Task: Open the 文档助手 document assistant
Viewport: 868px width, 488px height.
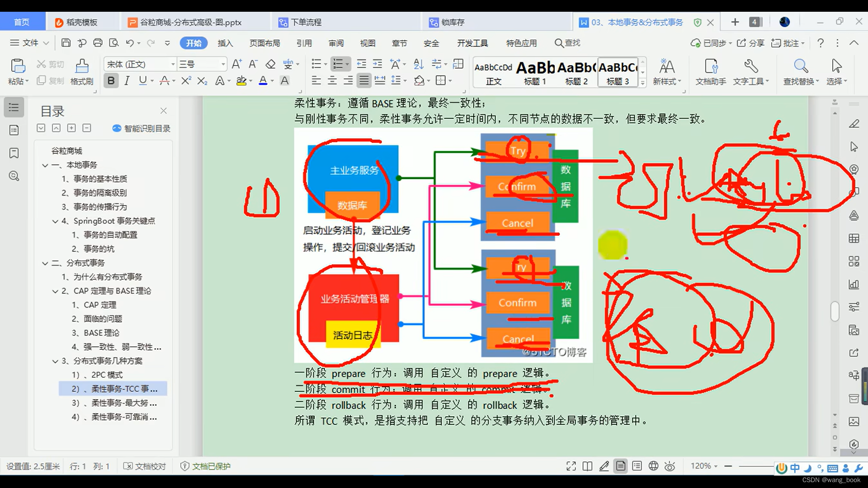Action: point(711,72)
